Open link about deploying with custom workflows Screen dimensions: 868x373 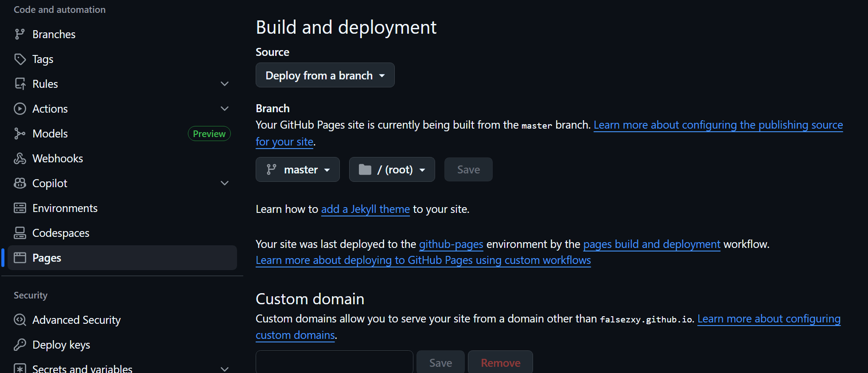[423, 260]
